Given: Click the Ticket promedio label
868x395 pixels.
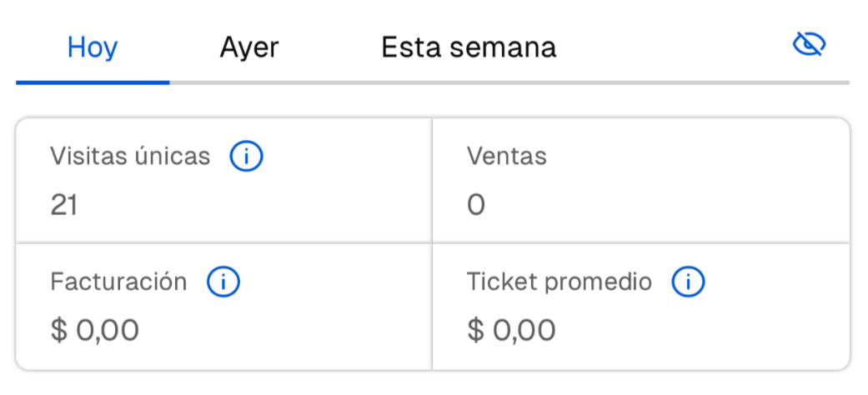Looking at the screenshot, I should click(x=559, y=282).
